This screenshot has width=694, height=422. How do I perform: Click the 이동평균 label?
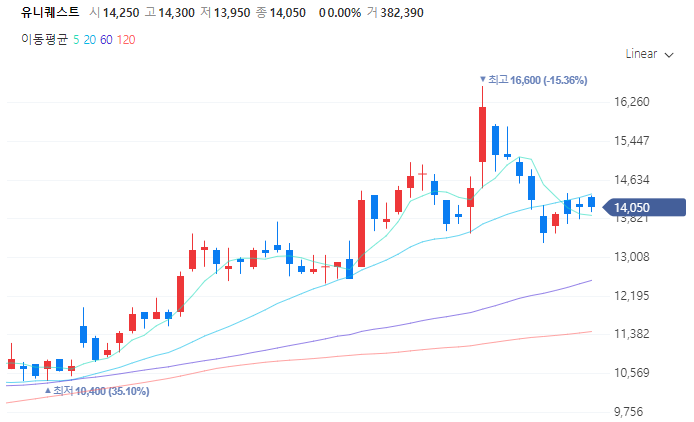tap(44, 39)
